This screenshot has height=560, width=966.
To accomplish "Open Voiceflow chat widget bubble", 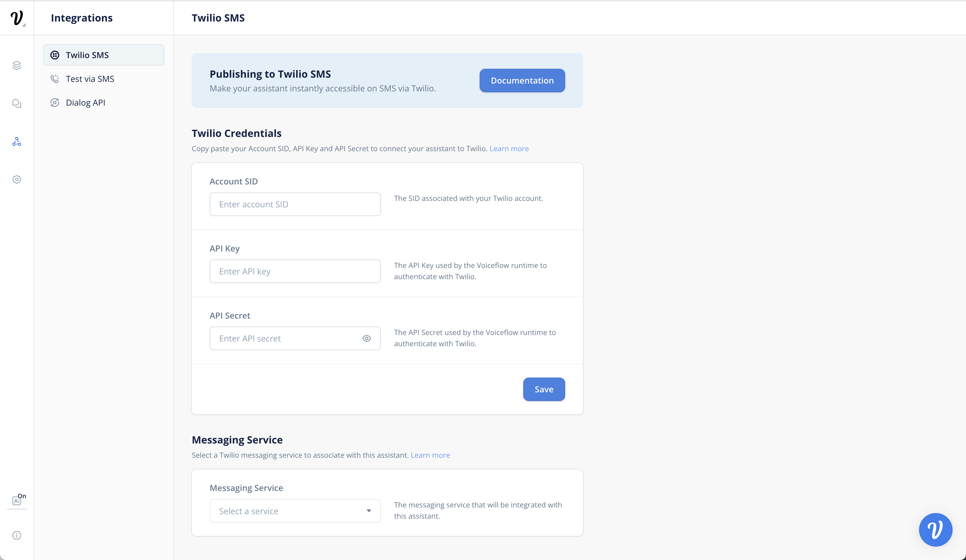I will (935, 530).
